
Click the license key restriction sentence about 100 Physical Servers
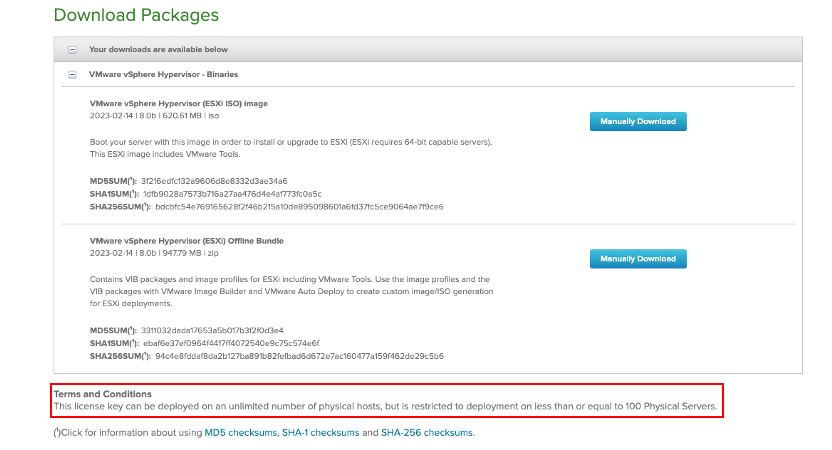click(385, 406)
